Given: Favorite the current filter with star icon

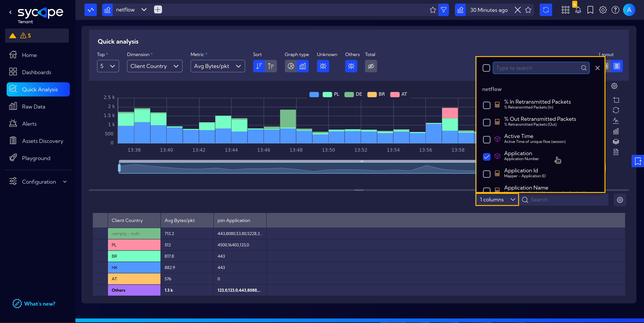Looking at the screenshot, I should [x=433, y=10].
